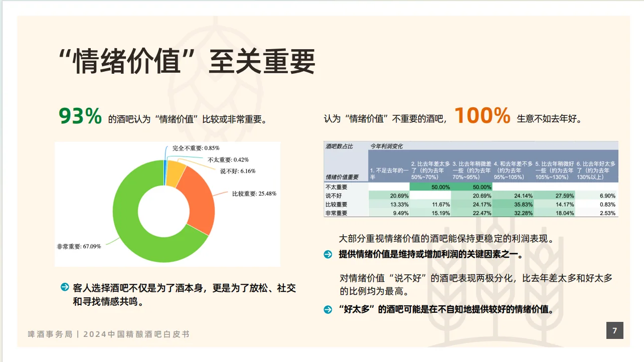
Task: Click the text "生意不如去年好"
Action: point(549,119)
